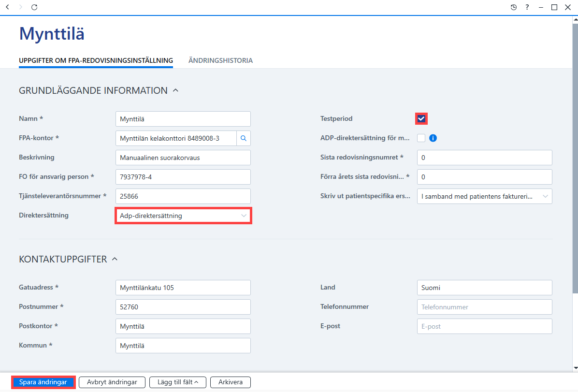Viewport: 578px width, 392px height.
Task: Click the forward arrow icon
Action: click(x=21, y=7)
